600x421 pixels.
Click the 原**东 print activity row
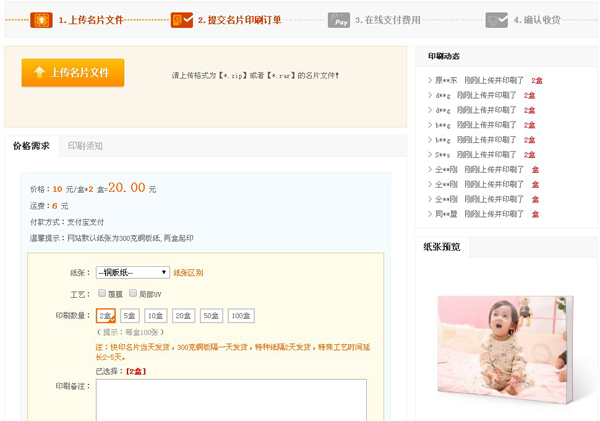coord(485,80)
